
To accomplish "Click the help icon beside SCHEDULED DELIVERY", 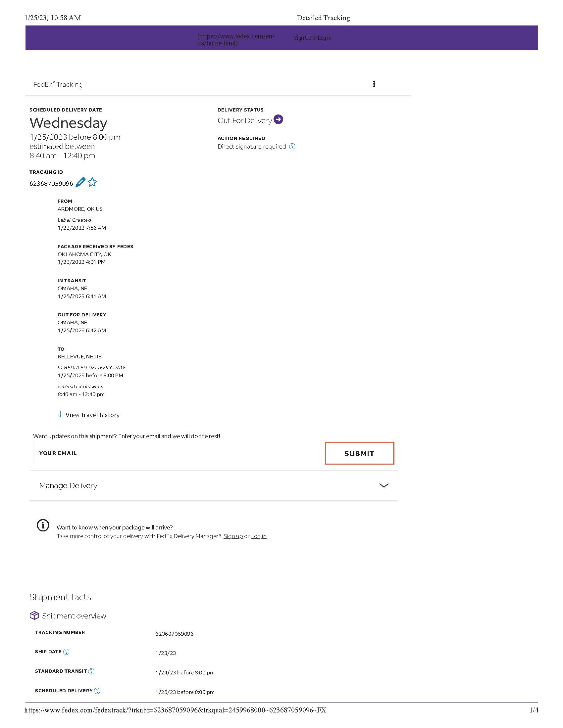I will (x=97, y=691).
